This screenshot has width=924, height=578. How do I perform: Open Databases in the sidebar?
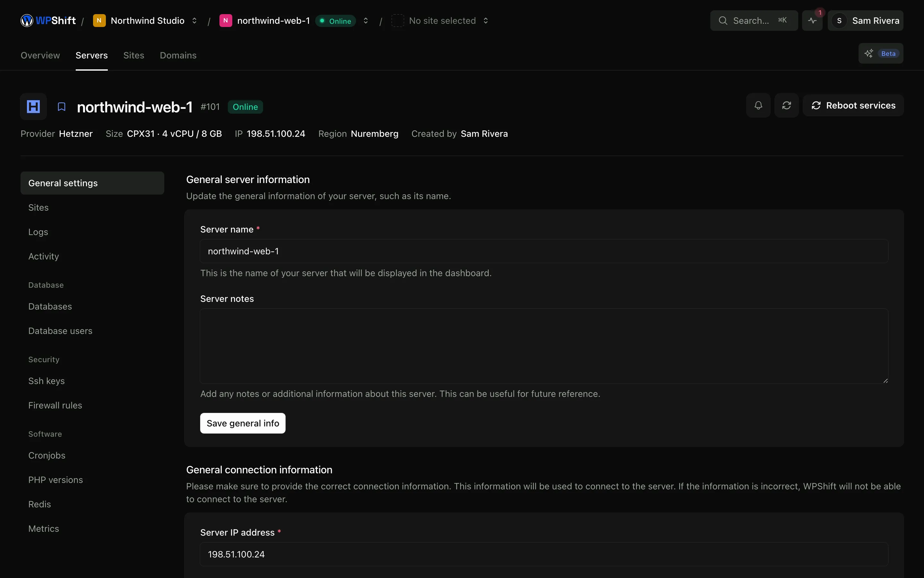point(92,307)
